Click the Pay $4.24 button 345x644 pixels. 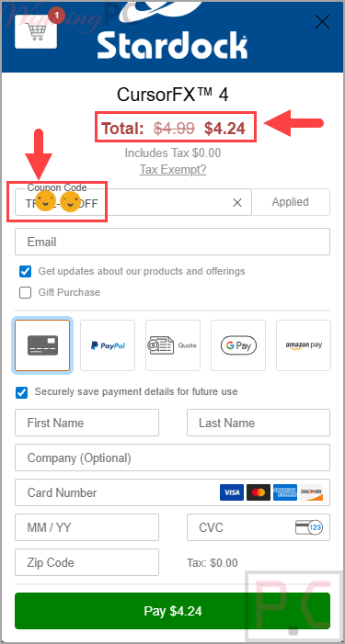click(x=172, y=611)
